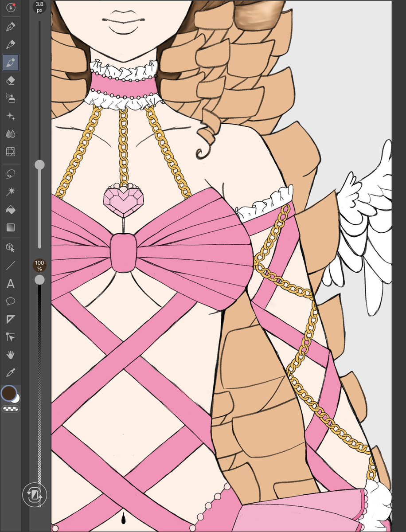Select the Auto Select magic wand tool

[11, 191]
